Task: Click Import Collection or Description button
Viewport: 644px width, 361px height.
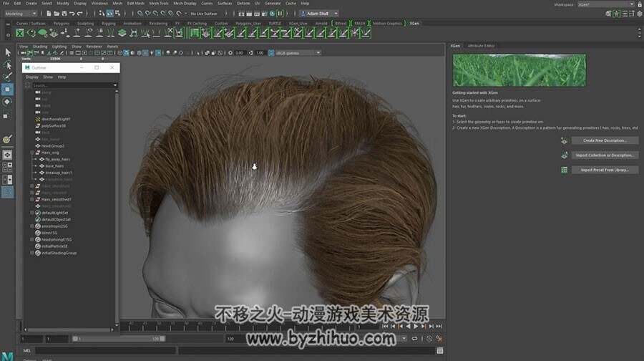Action: 605,155
